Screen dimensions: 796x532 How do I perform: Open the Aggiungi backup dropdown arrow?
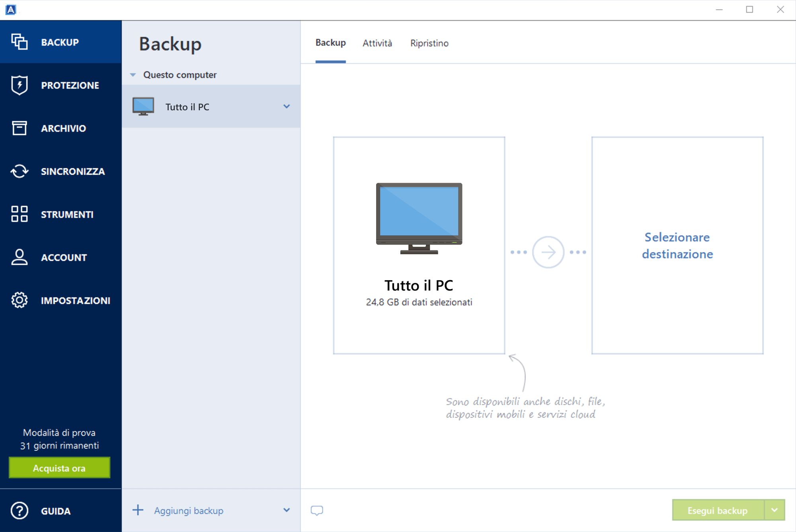[x=287, y=510]
